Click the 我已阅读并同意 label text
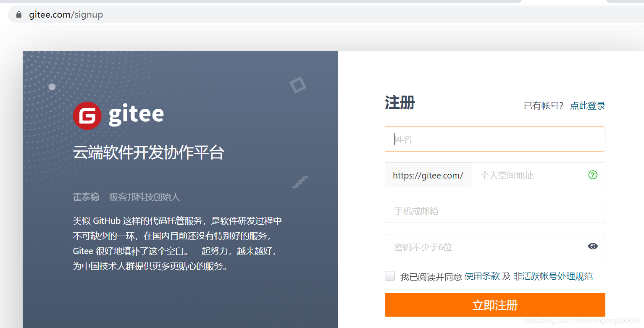Image resolution: width=644 pixels, height=328 pixels. click(431, 276)
